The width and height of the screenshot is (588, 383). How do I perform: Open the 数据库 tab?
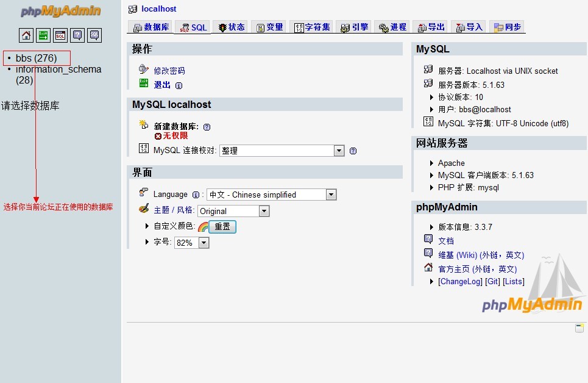(x=151, y=27)
